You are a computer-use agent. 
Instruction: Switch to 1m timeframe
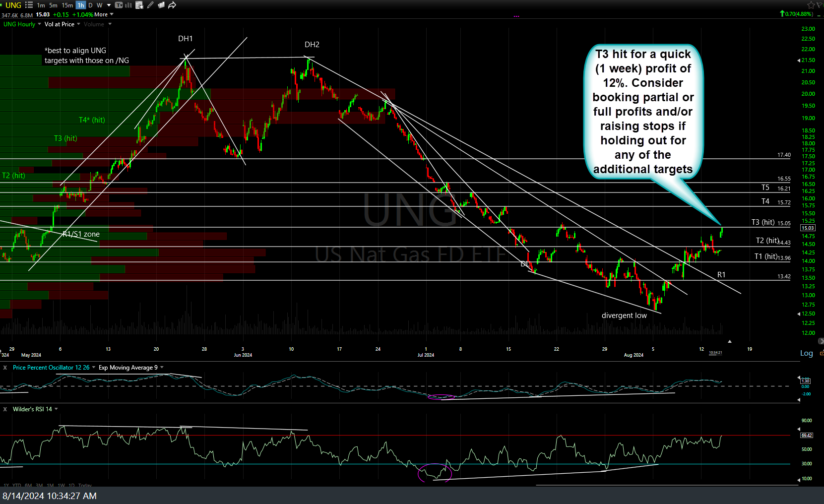[x=41, y=5]
